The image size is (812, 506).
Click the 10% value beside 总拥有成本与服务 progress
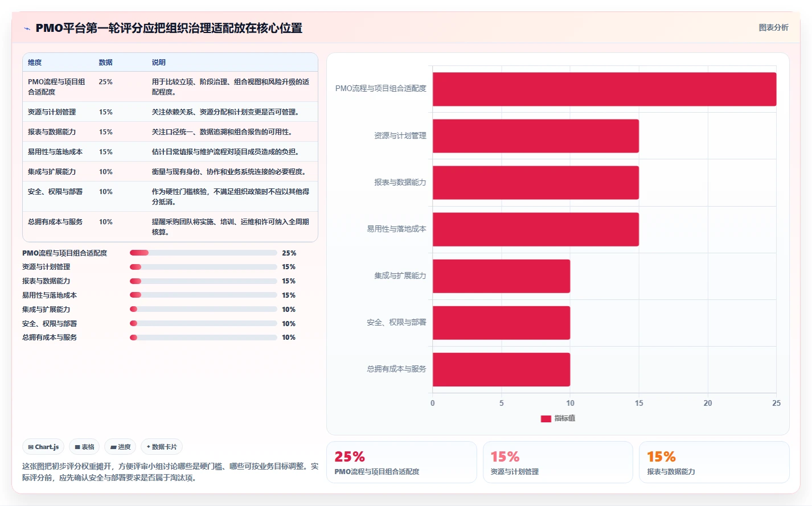[x=289, y=338]
